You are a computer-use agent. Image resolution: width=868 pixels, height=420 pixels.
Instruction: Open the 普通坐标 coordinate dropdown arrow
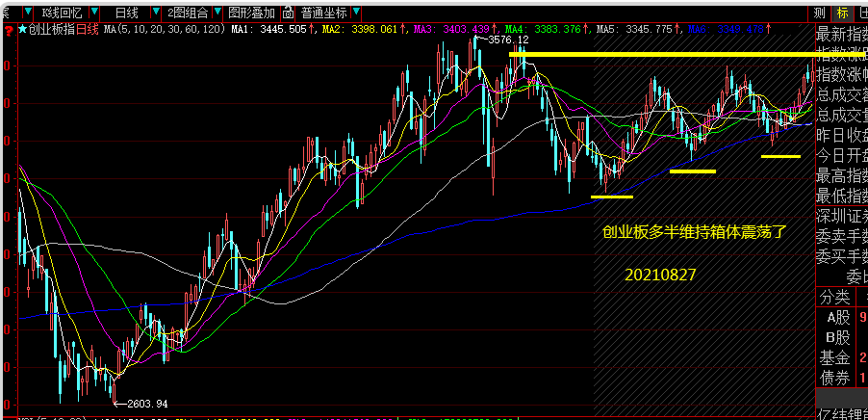[x=356, y=12]
